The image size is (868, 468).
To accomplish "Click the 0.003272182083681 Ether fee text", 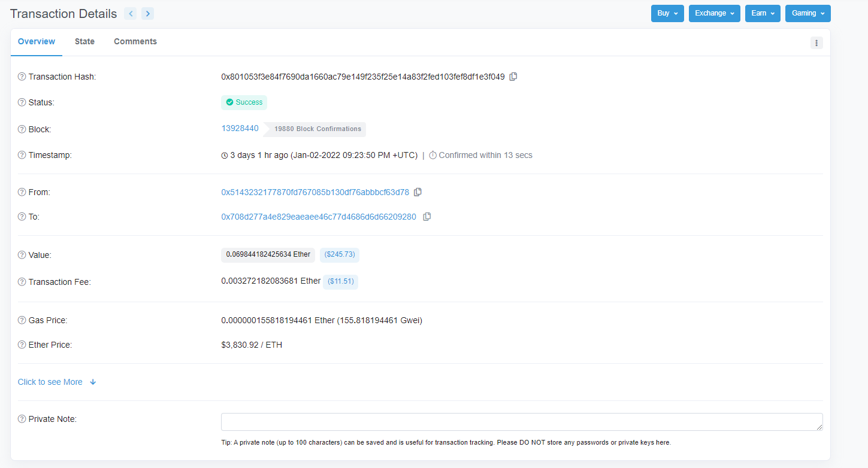I will (x=271, y=281).
